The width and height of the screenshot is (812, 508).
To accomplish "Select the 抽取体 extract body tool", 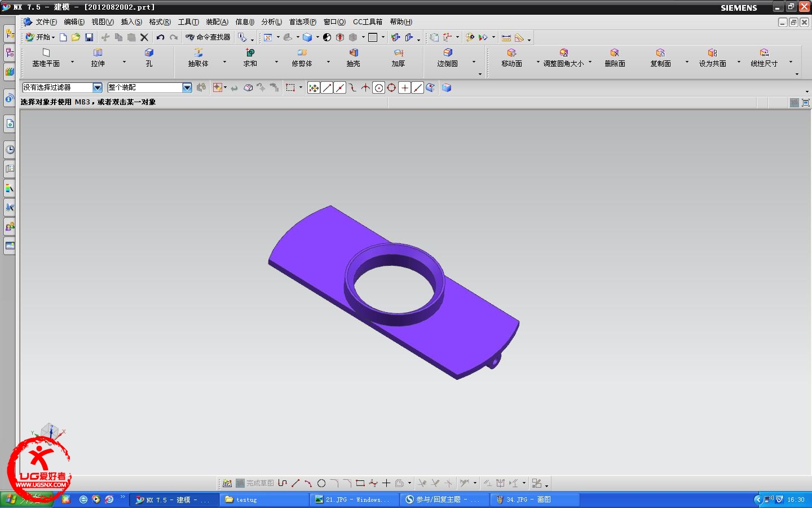I will [198, 58].
